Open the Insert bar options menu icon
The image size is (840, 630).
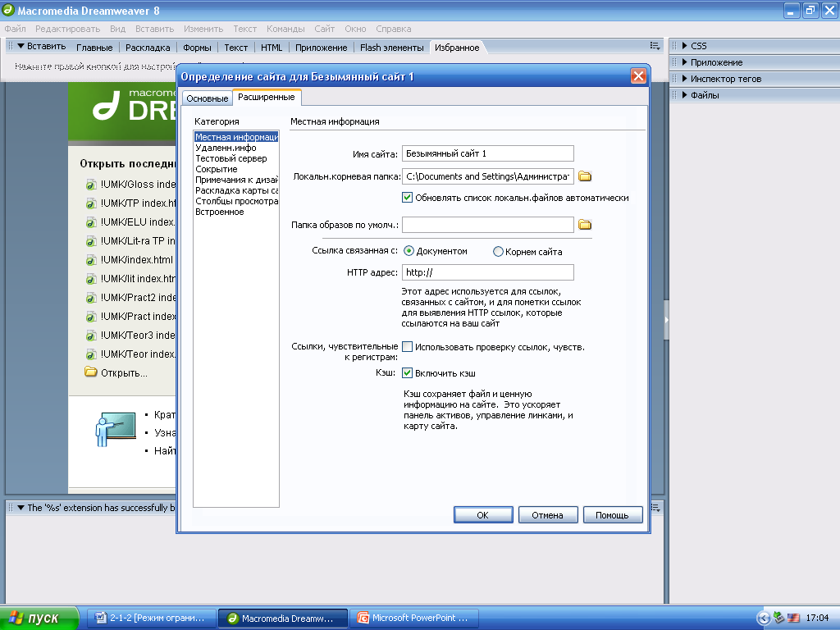tap(655, 46)
